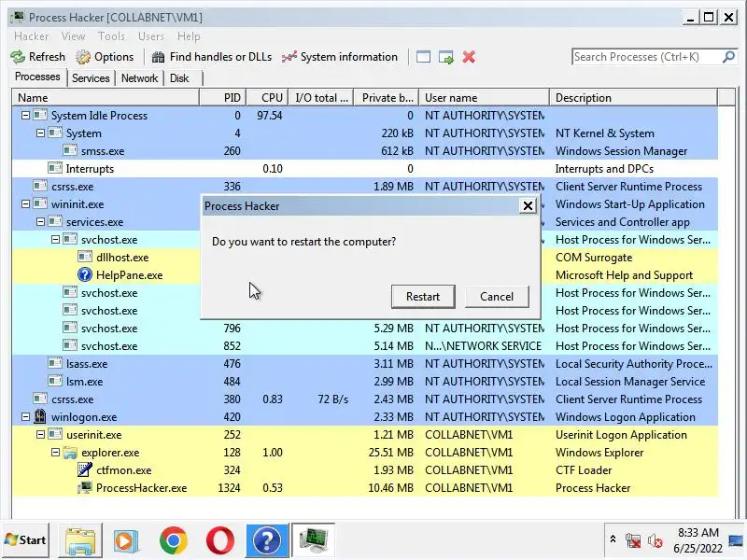747x560 pixels.
Task: Open the Windows Start button
Action: coord(26,540)
